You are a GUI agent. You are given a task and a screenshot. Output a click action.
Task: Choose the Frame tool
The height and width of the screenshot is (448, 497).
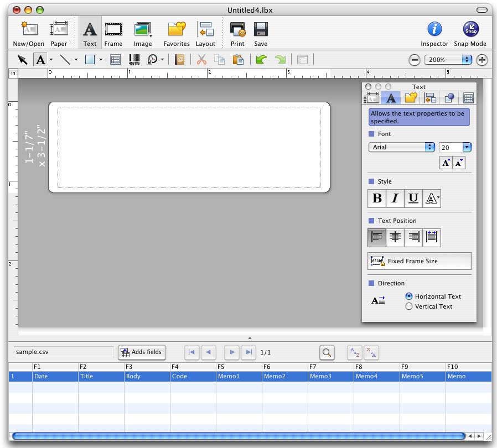[113, 34]
